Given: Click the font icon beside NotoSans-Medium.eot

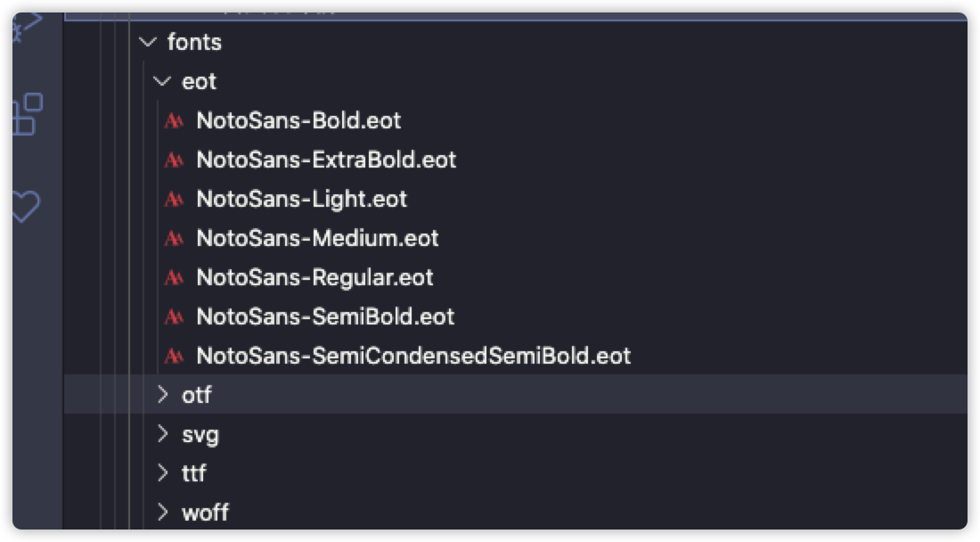Looking at the screenshot, I should (x=175, y=239).
